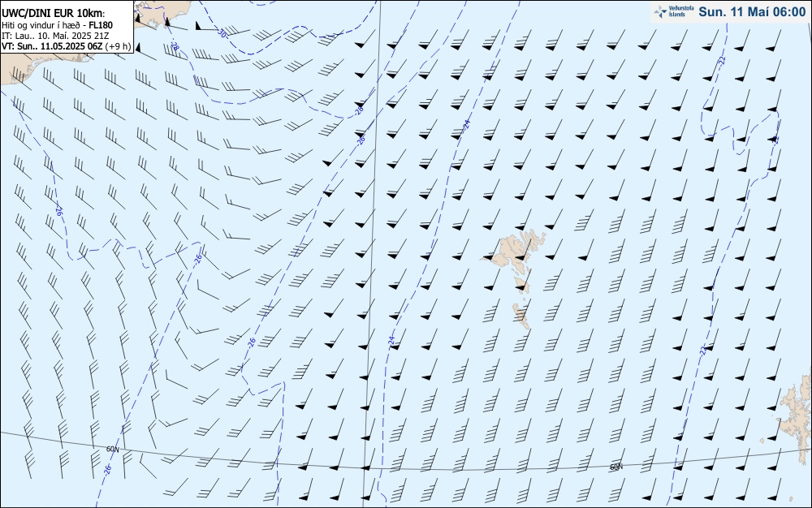Click the '60N' latitude label near Shetland

(x=615, y=467)
